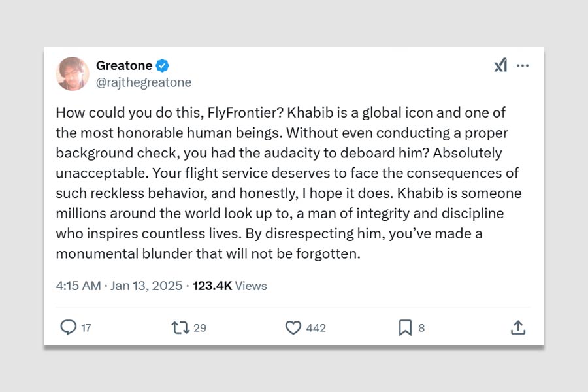Repost the tweet using the retweet icon
The image size is (588, 392).
point(180,327)
